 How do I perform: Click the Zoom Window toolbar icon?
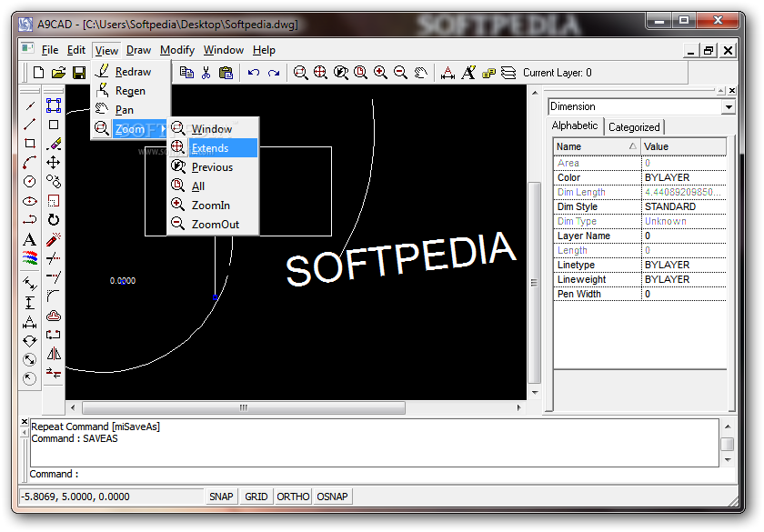pos(301,73)
